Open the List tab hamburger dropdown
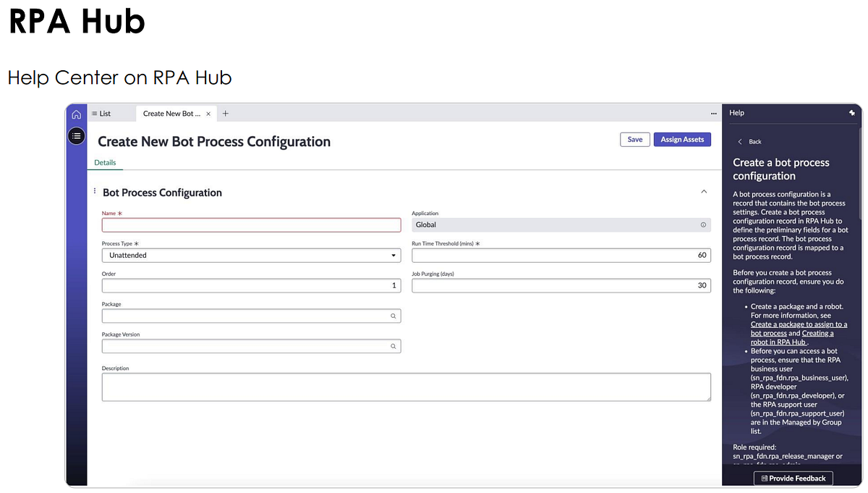The image size is (868, 493). tap(93, 113)
